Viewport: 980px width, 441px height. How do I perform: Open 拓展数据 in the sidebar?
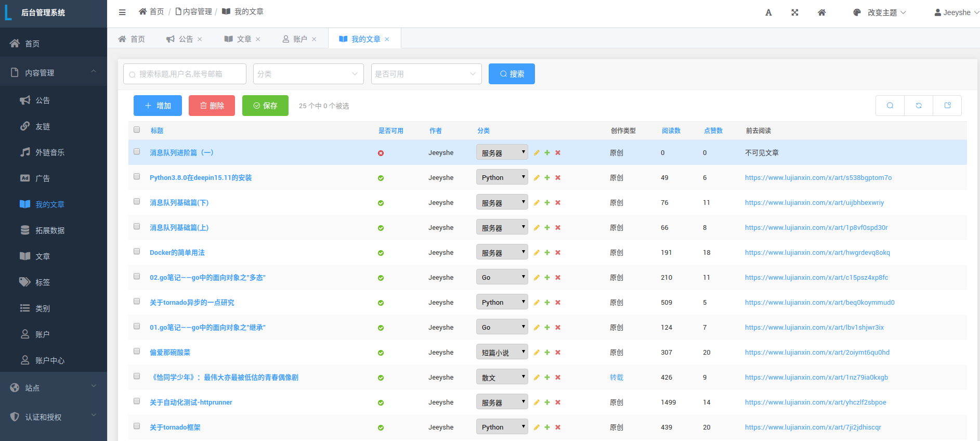coord(54,230)
